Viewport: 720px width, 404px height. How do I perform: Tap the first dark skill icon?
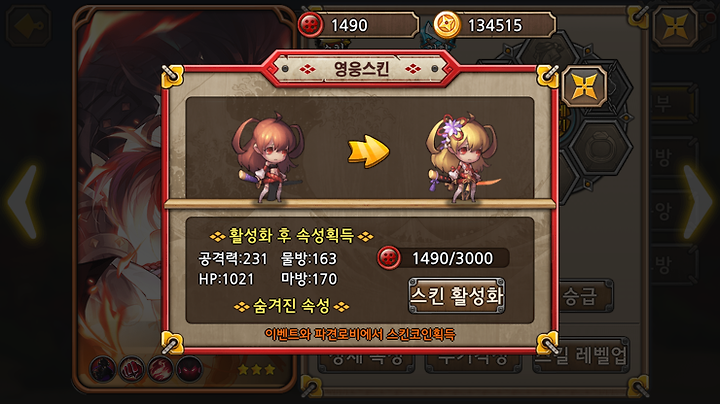coord(103,369)
